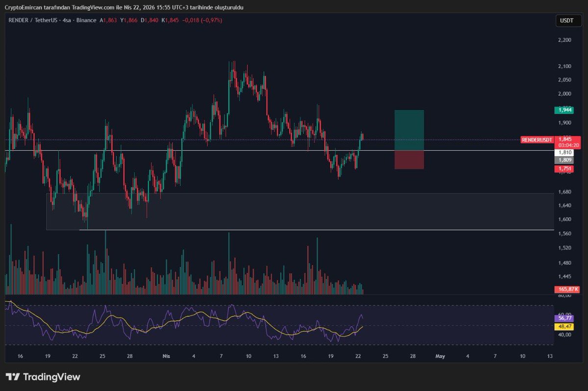
Task: Click the May month label on time axis
Action: (440, 356)
